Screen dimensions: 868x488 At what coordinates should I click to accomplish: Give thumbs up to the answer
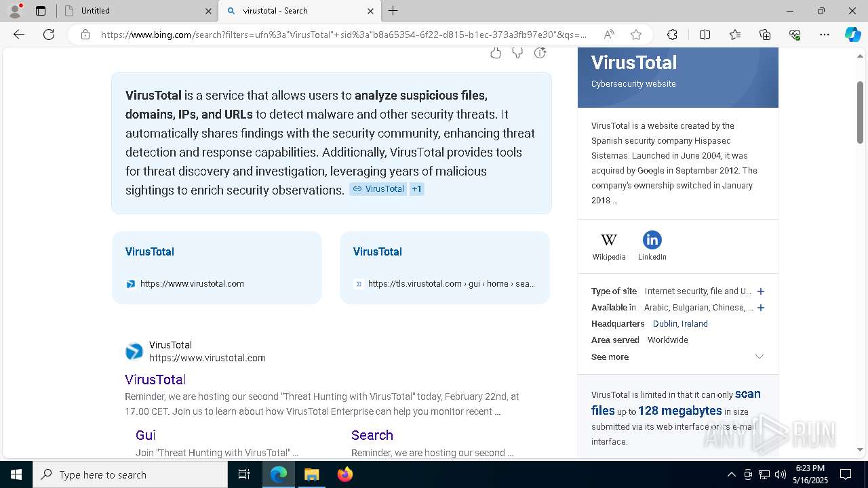(496, 53)
